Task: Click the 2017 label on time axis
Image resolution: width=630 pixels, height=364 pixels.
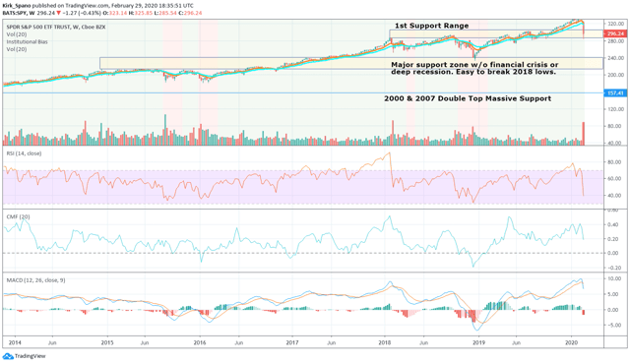Action: point(292,342)
